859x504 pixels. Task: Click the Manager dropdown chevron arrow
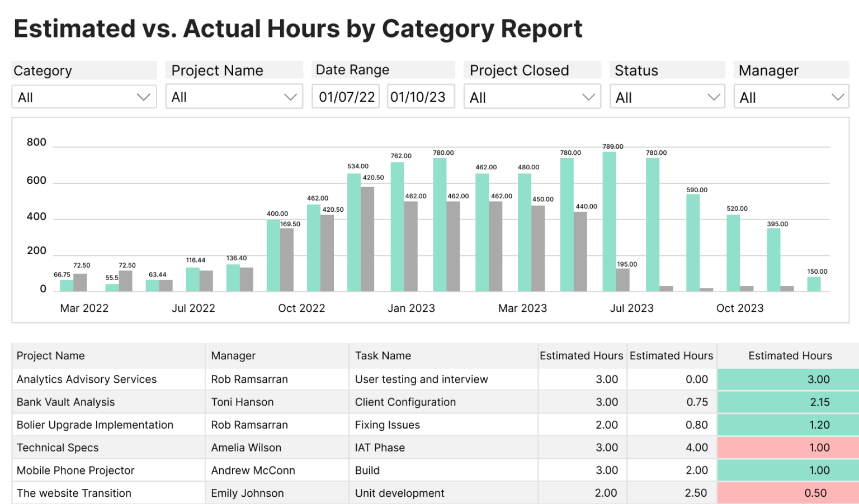pos(838,97)
